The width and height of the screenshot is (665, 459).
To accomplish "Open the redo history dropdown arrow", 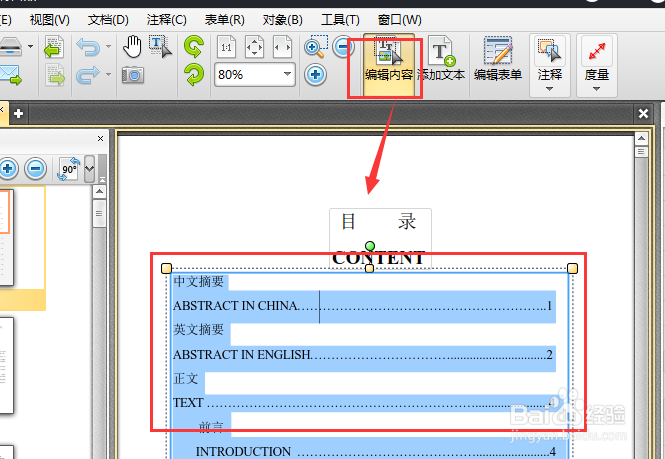I will pyautogui.click(x=109, y=75).
